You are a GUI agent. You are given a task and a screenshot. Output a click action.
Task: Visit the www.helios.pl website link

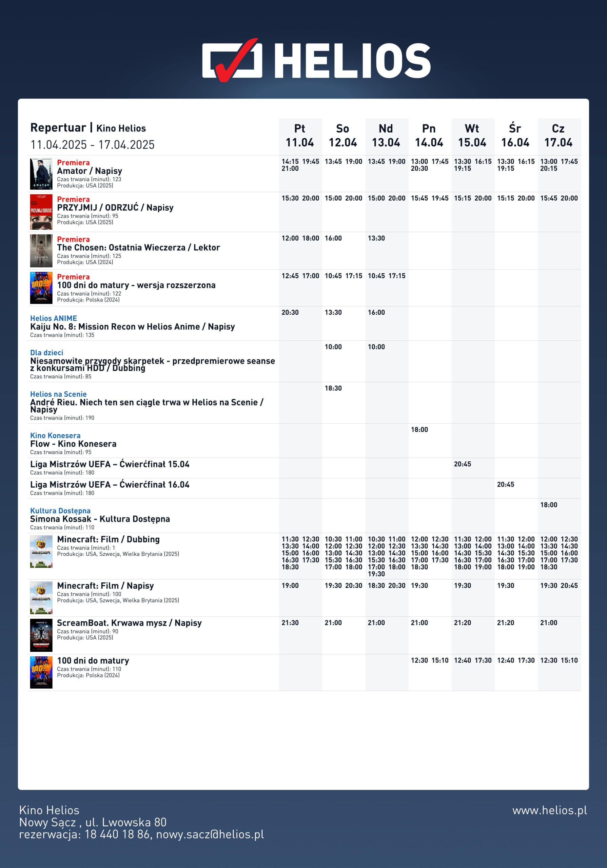(549, 810)
